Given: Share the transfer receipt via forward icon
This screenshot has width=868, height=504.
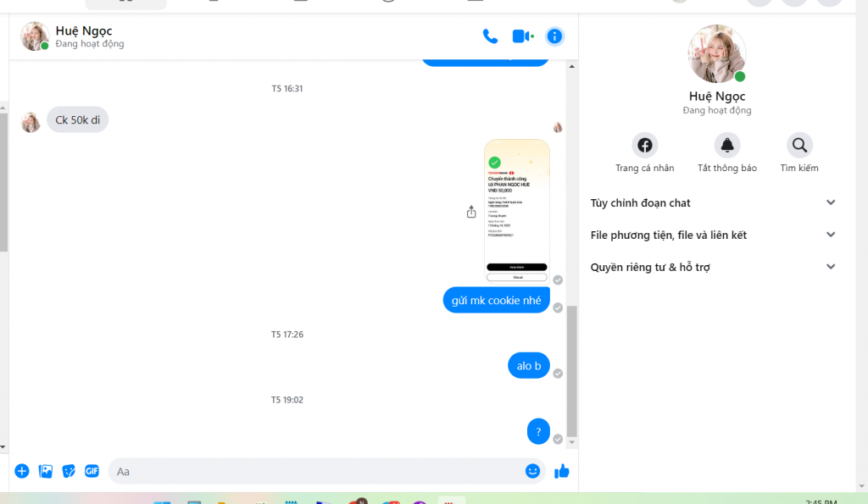Looking at the screenshot, I should click(x=471, y=212).
